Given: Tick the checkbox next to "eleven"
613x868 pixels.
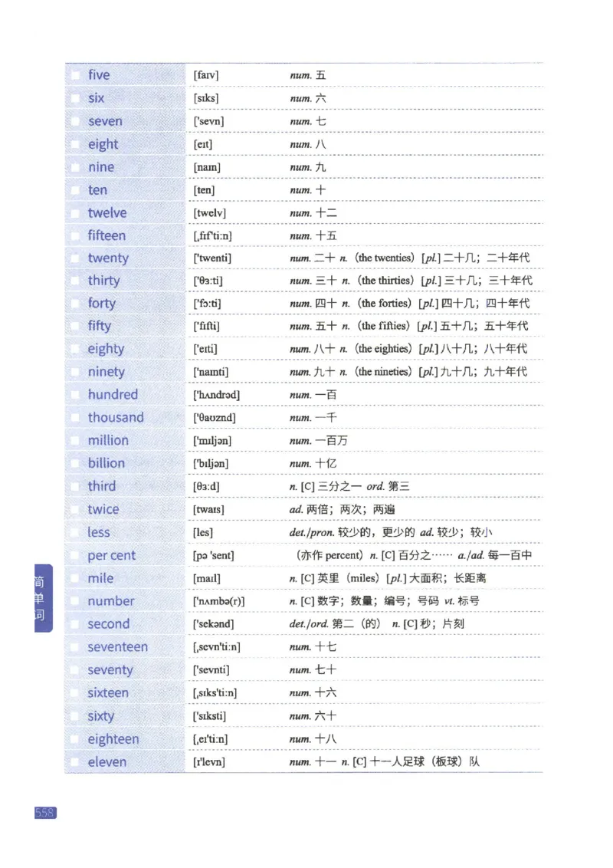Looking at the screenshot, I should [x=74, y=761].
